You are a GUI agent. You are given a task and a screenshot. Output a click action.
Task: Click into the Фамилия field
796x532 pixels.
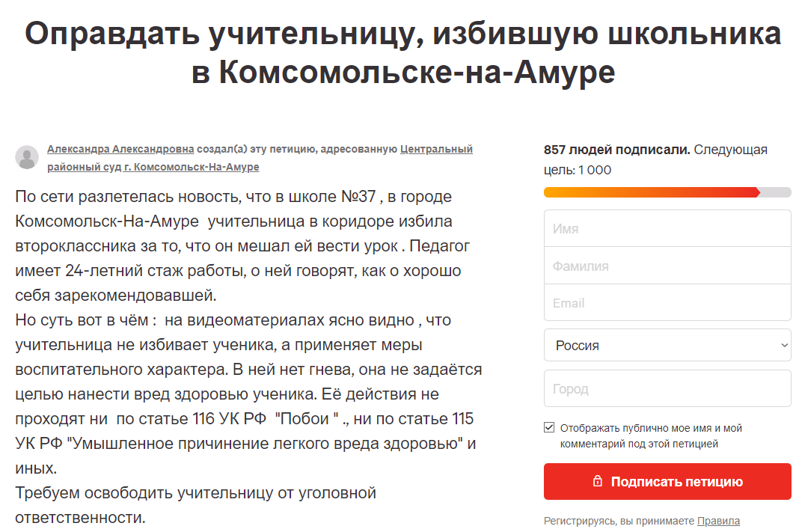point(667,266)
